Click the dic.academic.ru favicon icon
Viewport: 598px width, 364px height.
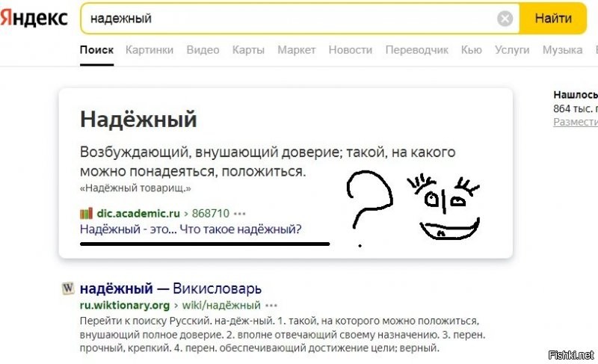point(86,213)
